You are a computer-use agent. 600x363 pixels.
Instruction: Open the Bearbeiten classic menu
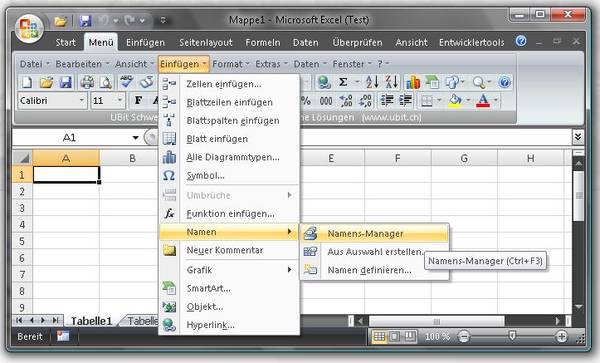(x=82, y=64)
